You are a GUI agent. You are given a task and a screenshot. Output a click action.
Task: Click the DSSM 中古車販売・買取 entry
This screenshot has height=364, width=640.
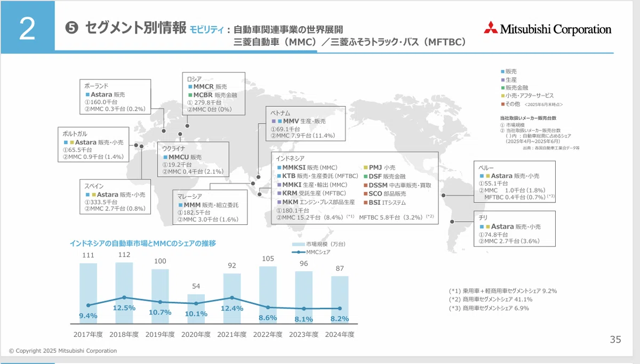coord(397,185)
